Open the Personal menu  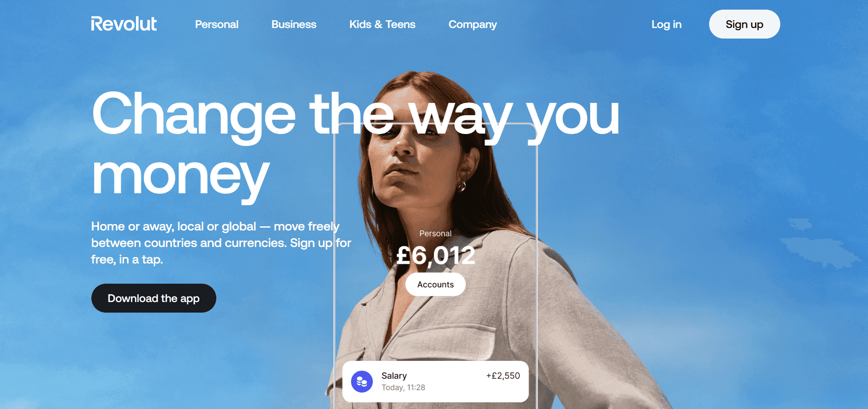point(217,24)
